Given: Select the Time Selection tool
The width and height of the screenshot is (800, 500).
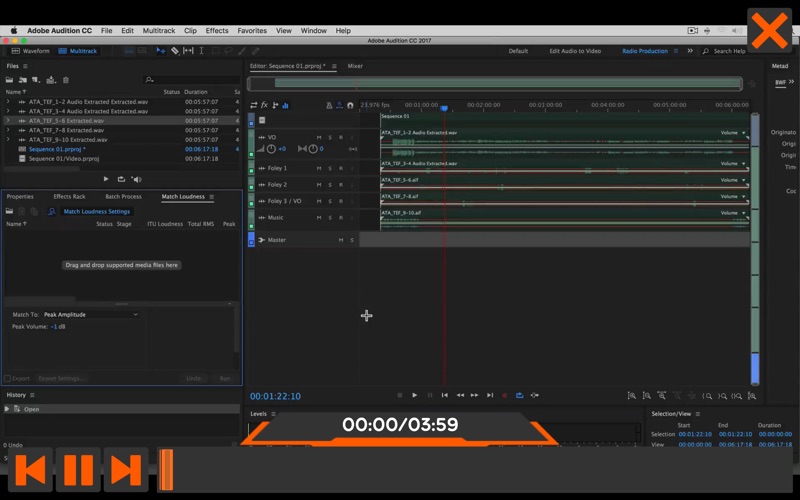Looking at the screenshot, I should pyautogui.click(x=202, y=51).
